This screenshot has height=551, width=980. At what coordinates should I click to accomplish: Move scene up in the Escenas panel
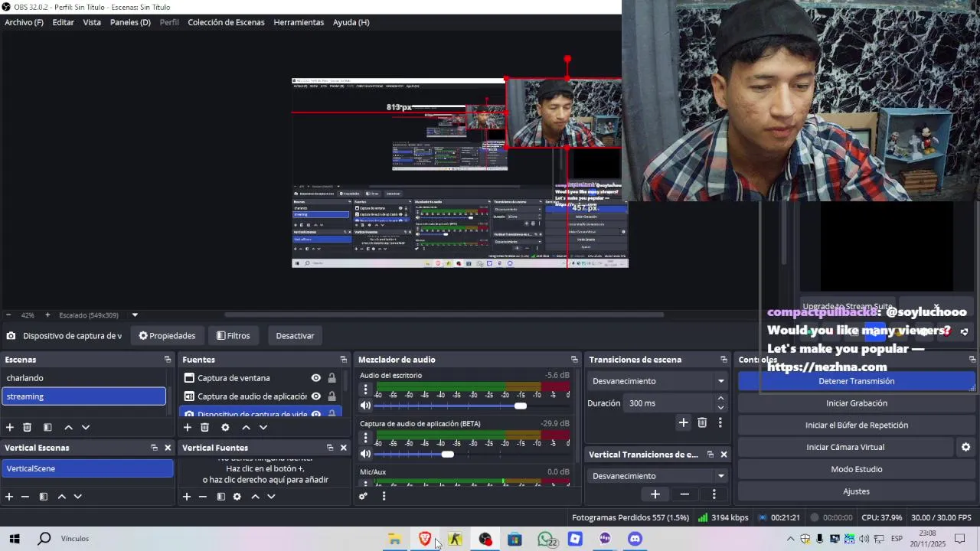point(68,427)
